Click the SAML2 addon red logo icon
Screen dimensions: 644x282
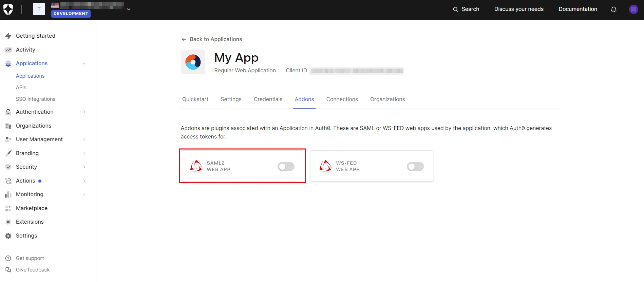(x=196, y=166)
